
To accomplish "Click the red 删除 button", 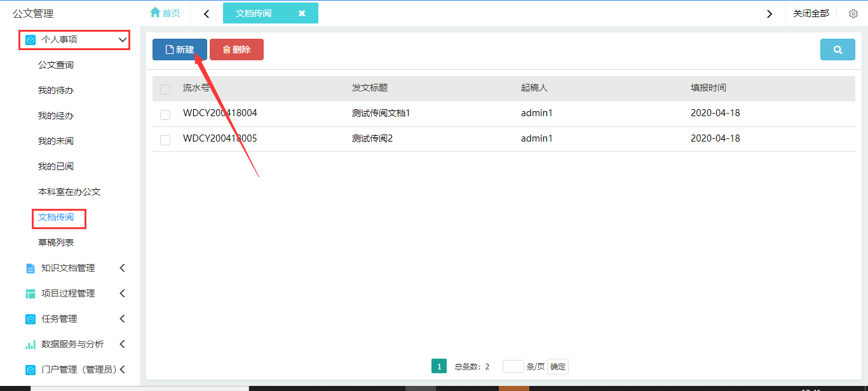I will [236, 50].
